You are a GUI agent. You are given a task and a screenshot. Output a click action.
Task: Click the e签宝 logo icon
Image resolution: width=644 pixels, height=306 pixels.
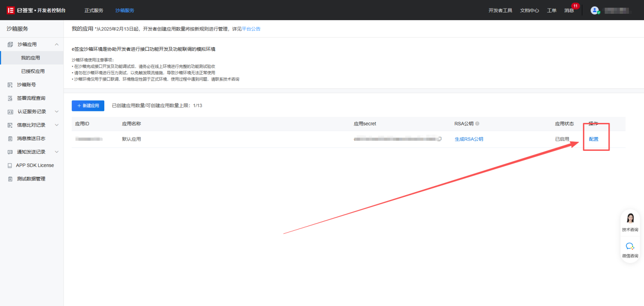(11, 10)
